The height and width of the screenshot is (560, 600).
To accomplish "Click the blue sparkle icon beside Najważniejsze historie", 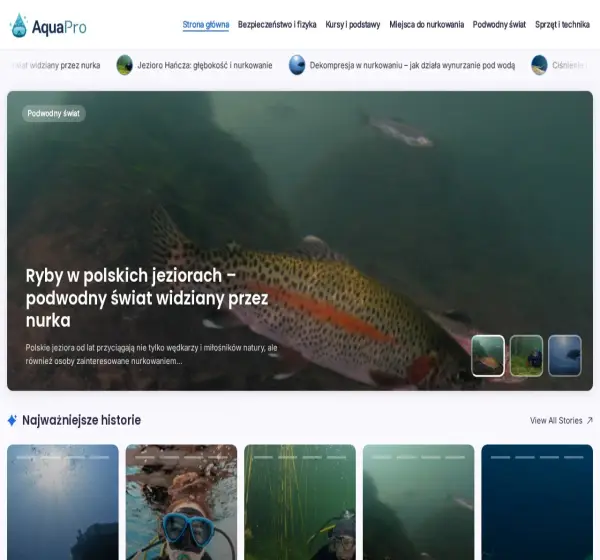I will 12,420.
